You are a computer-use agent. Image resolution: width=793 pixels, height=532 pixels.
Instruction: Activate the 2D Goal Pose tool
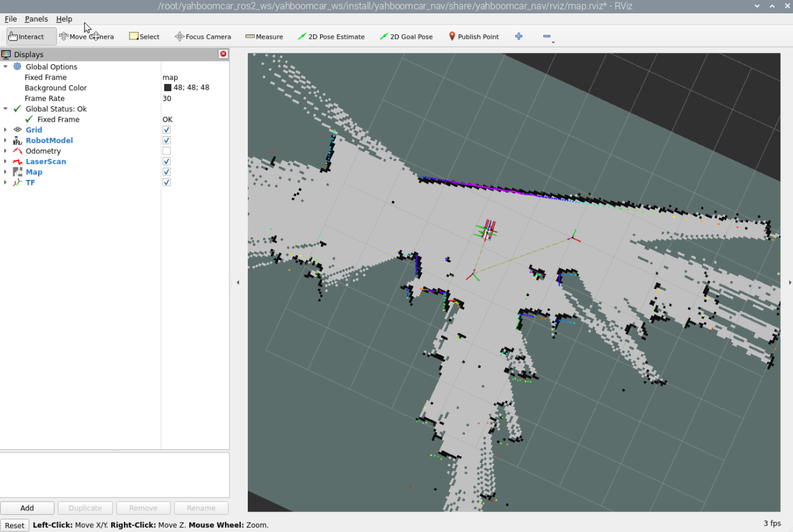(x=406, y=37)
